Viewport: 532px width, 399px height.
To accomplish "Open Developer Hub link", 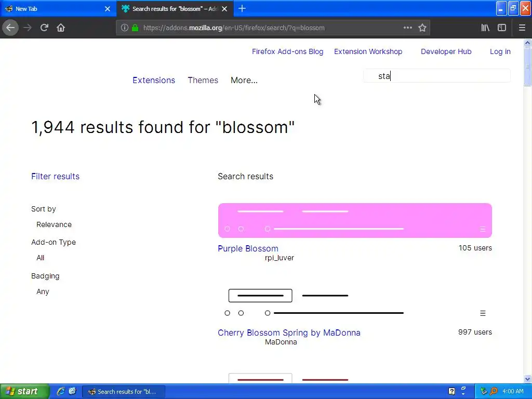I will (x=446, y=51).
